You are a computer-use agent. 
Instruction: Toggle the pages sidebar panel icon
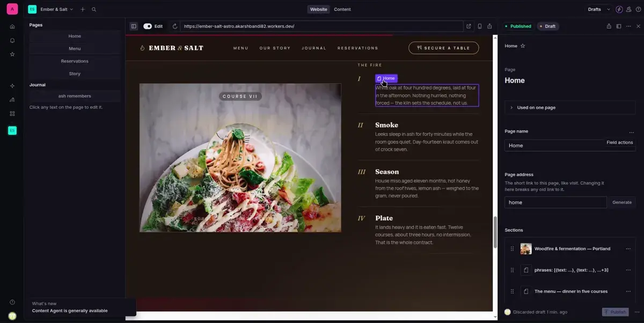coord(134,26)
